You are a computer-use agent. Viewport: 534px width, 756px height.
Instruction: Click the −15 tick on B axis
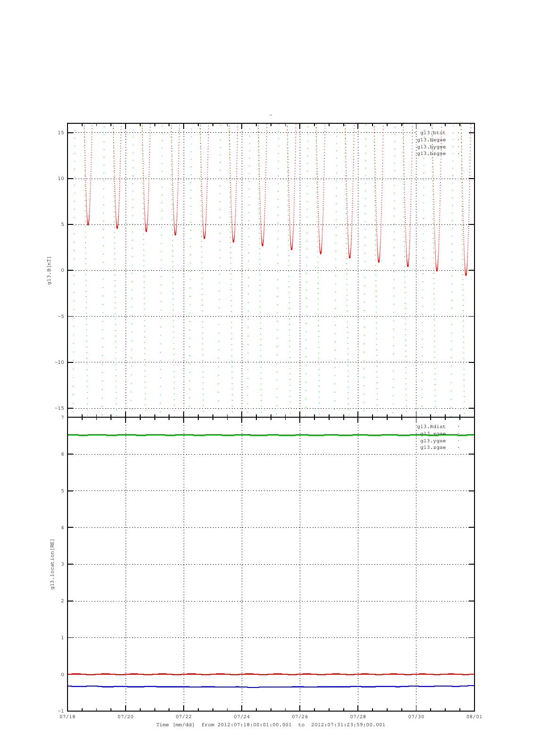(x=59, y=408)
